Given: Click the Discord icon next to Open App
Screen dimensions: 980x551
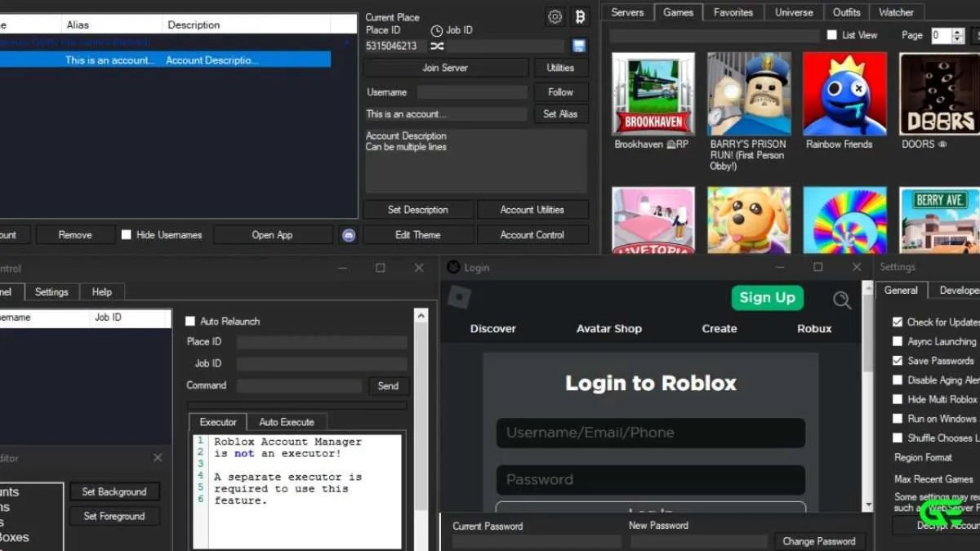Looking at the screenshot, I should (349, 235).
